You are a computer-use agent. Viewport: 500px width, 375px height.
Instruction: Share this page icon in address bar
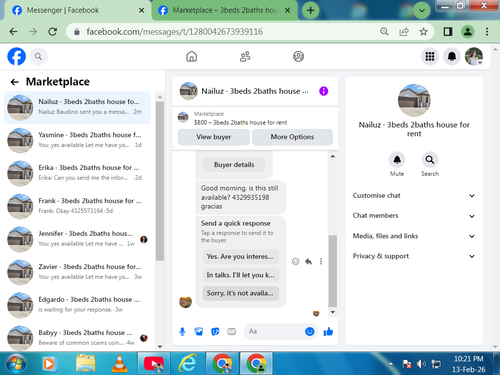click(x=404, y=32)
